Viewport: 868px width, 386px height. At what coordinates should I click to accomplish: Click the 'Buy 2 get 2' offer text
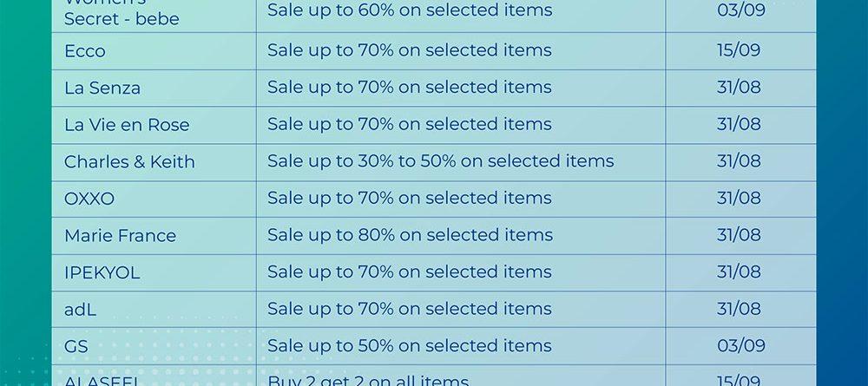pos(368,380)
